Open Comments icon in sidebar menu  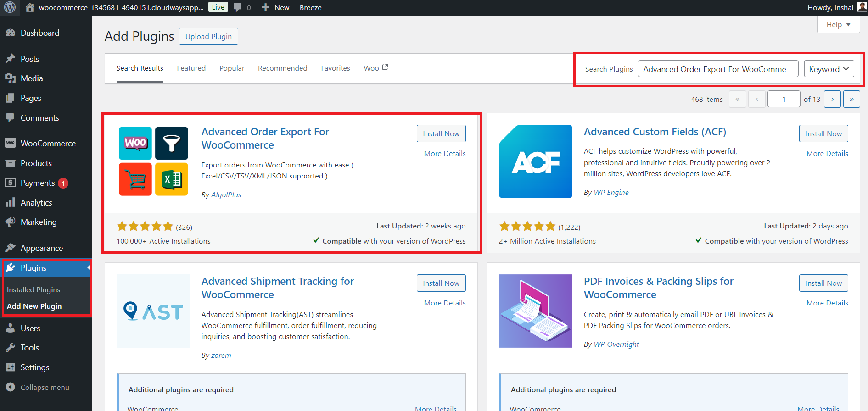pyautogui.click(x=10, y=117)
